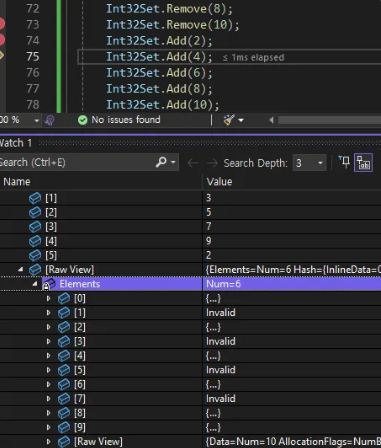The image size is (381, 448).
Task: Click the breakpoint dot on line 74
Action: coord(2,40)
